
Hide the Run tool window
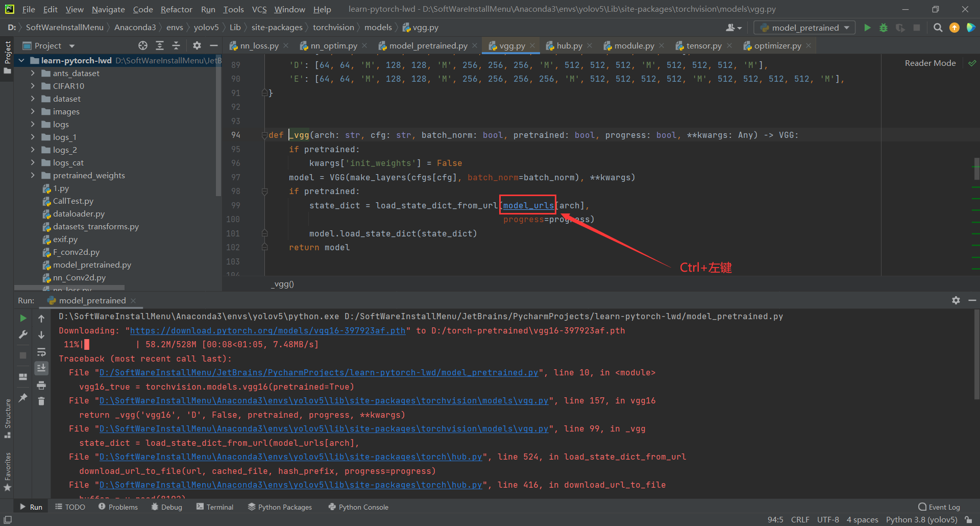[x=972, y=300]
